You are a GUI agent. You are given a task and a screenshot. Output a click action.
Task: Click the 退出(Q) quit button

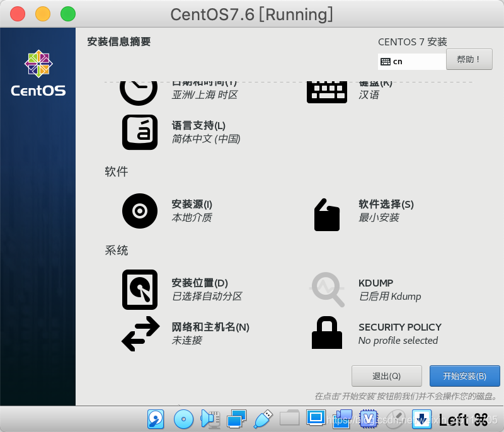387,376
